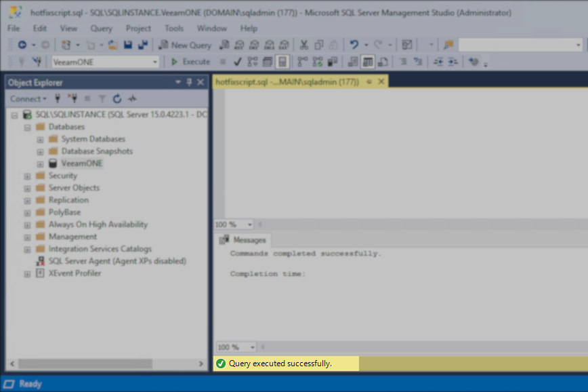Screen dimensions: 588x392
Task: Click the Object Explorer filter icon
Action: pos(102,99)
